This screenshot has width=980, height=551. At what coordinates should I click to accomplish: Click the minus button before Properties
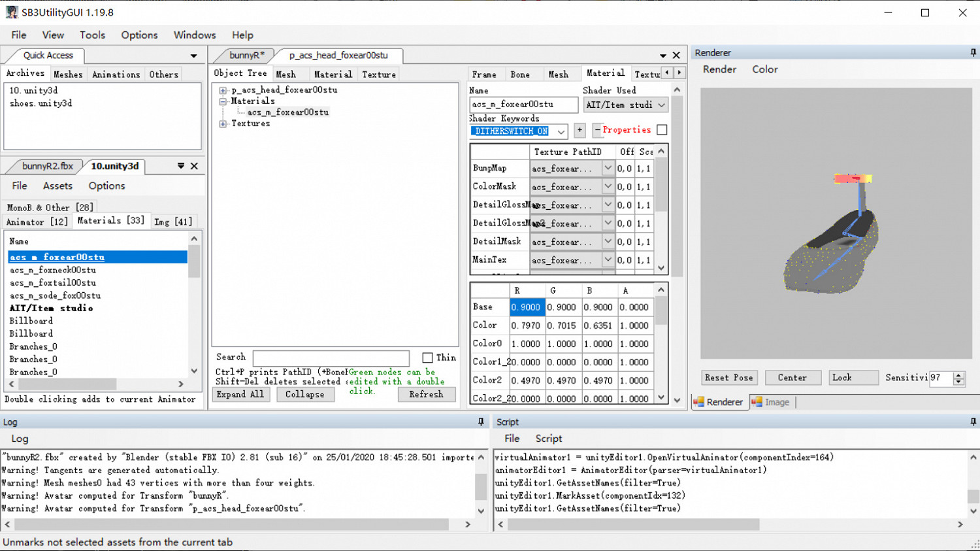click(597, 130)
